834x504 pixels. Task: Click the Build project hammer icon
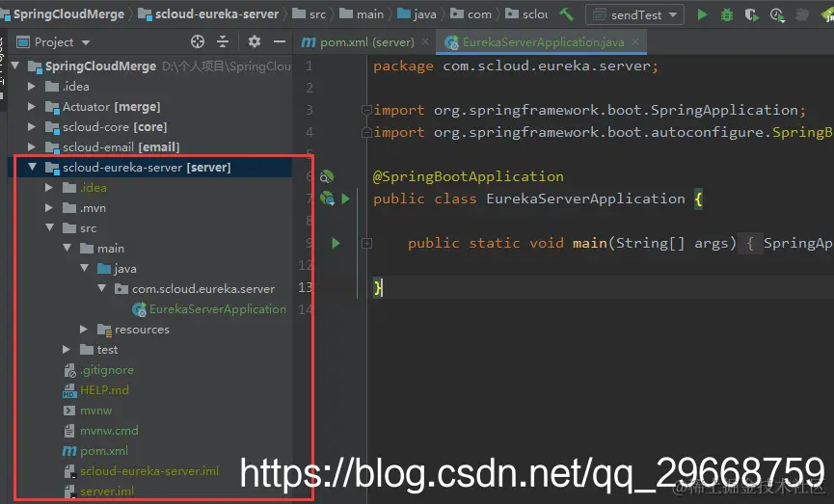567,14
